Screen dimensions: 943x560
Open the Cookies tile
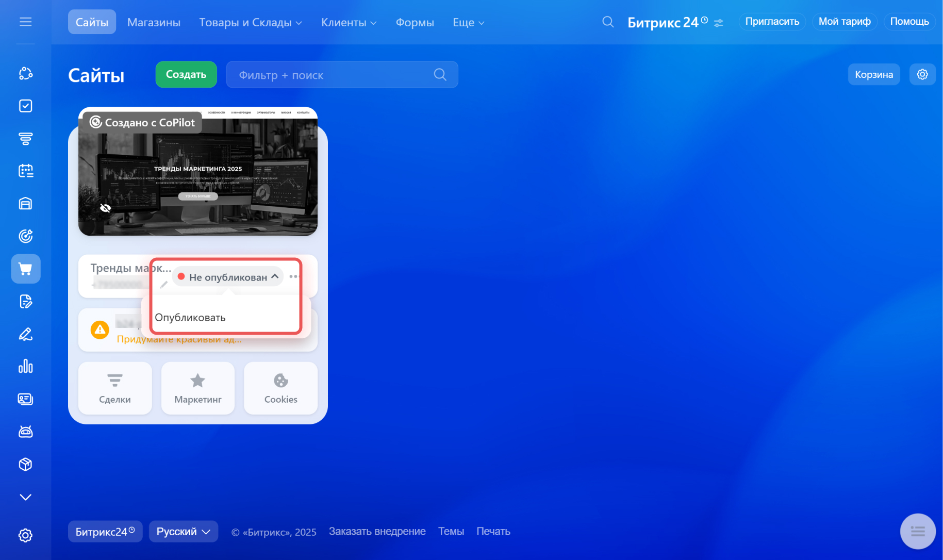tap(280, 388)
